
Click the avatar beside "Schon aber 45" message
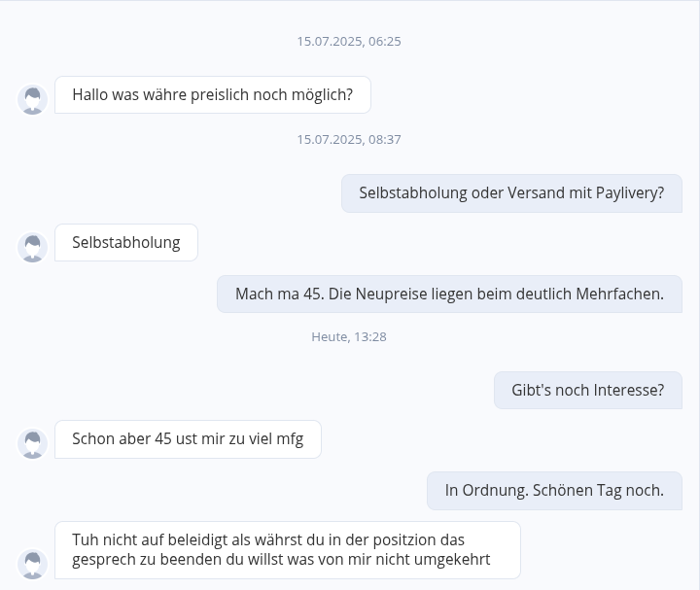tap(33, 443)
